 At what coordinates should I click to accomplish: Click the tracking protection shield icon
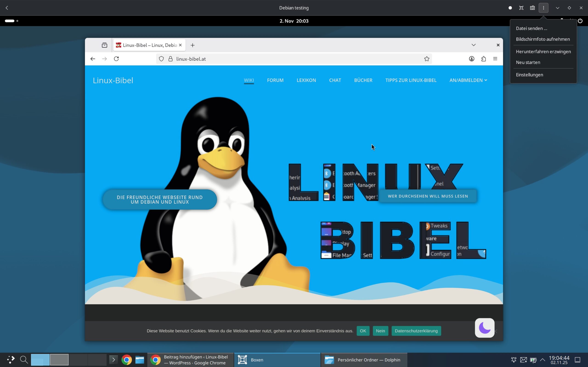tap(161, 59)
